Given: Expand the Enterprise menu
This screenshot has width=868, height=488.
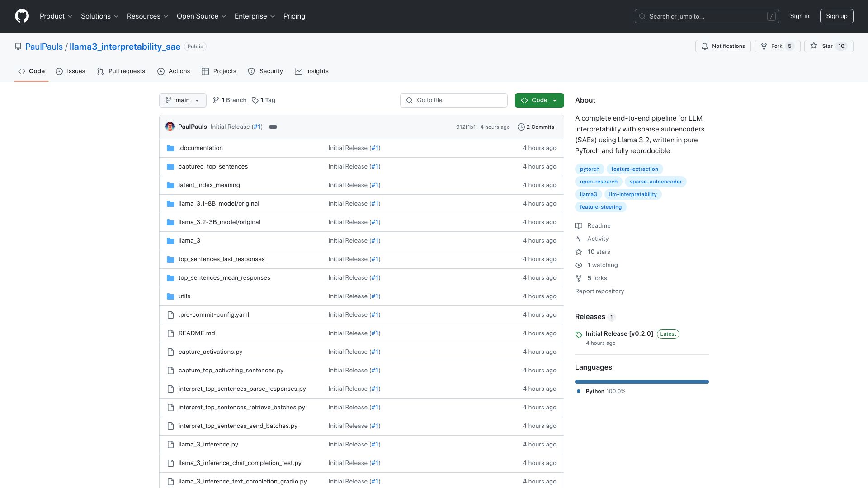Looking at the screenshot, I should (x=255, y=16).
